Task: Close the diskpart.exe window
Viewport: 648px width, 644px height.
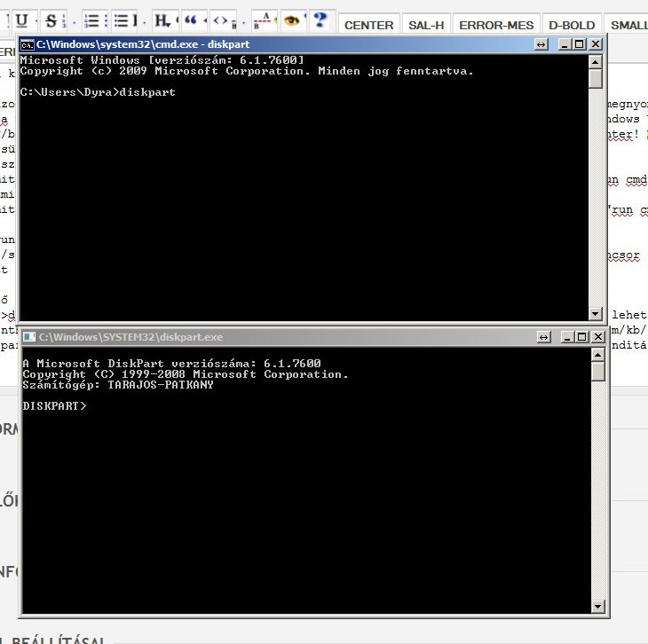Action: [x=598, y=337]
